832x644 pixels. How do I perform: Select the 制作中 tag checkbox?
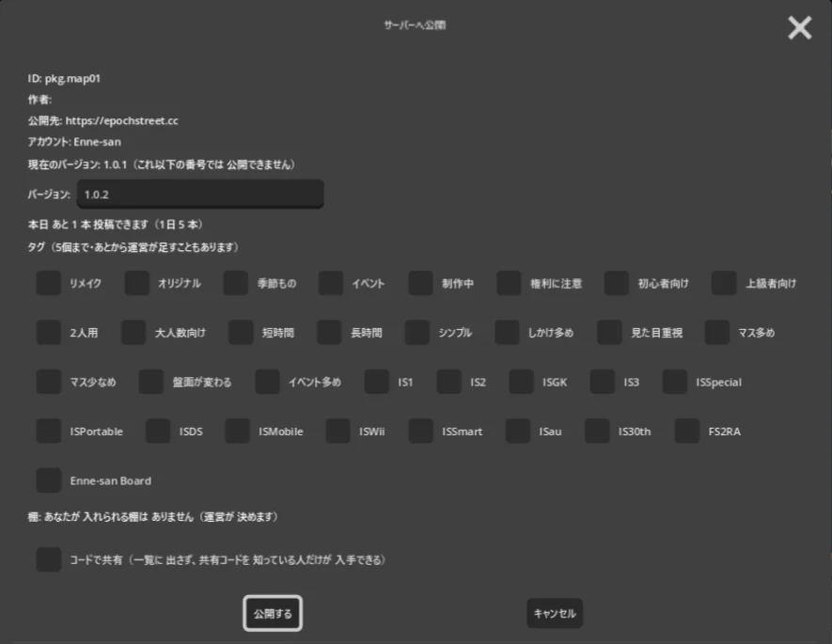click(421, 283)
